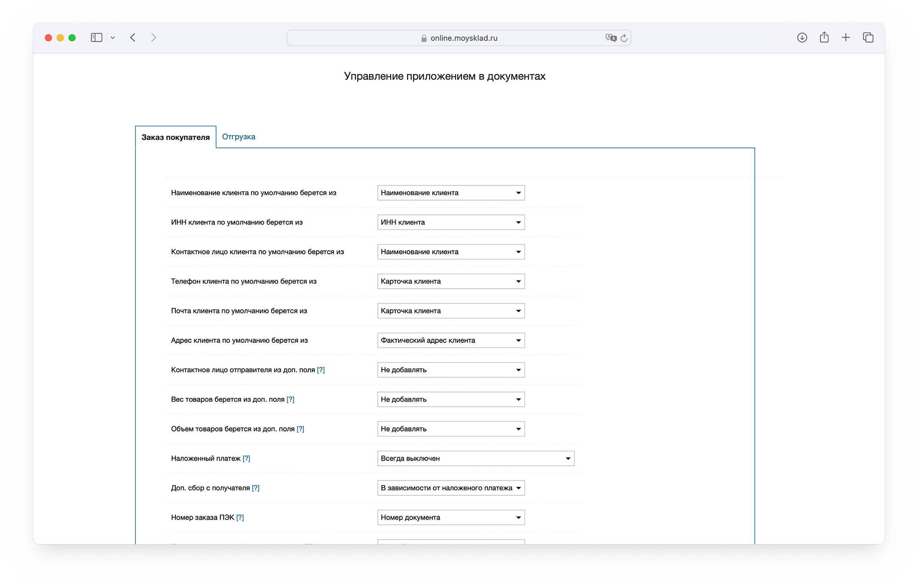
Task: Open sidebar options chevron
Action: point(113,38)
